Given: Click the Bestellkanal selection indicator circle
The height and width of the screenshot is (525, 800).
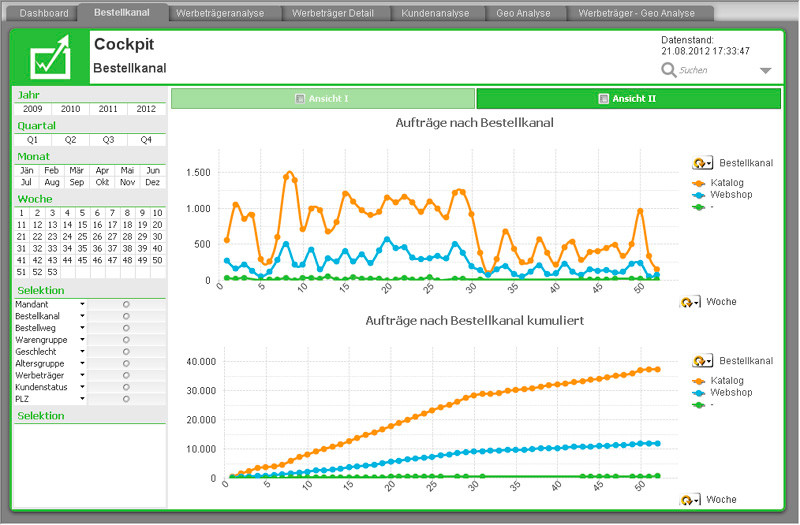Looking at the screenshot, I should tap(126, 316).
